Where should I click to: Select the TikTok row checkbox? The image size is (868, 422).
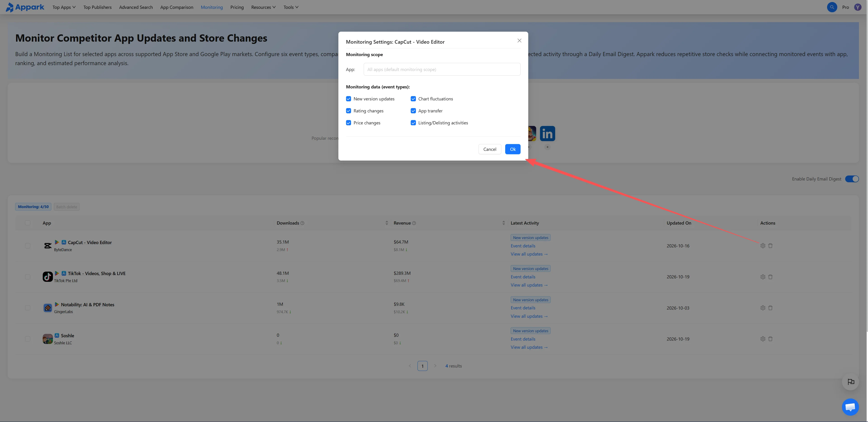[28, 277]
